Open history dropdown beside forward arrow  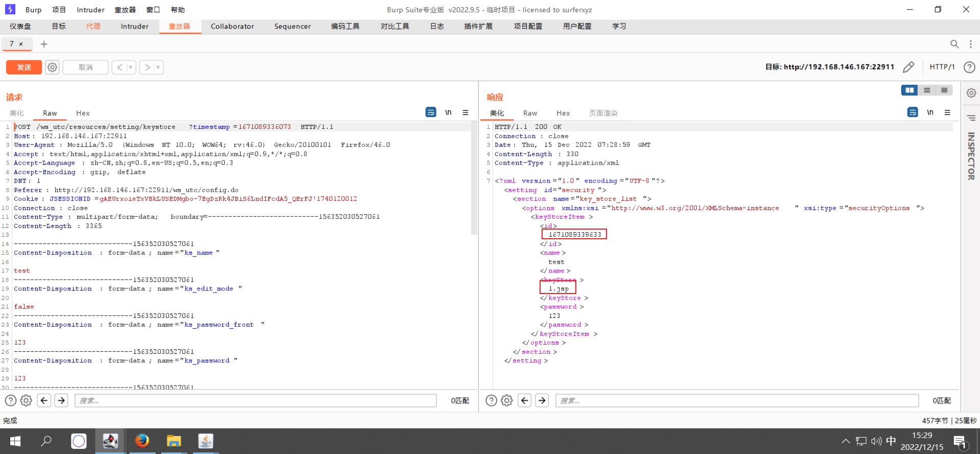pyautogui.click(x=158, y=67)
